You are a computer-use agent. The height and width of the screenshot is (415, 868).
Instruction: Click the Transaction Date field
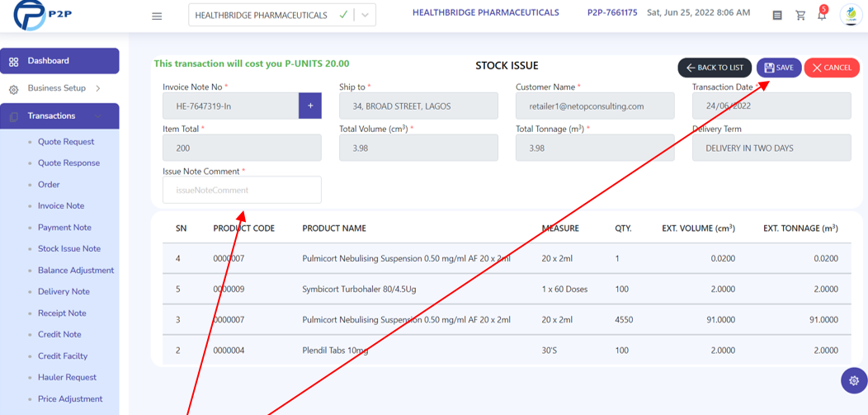point(771,106)
